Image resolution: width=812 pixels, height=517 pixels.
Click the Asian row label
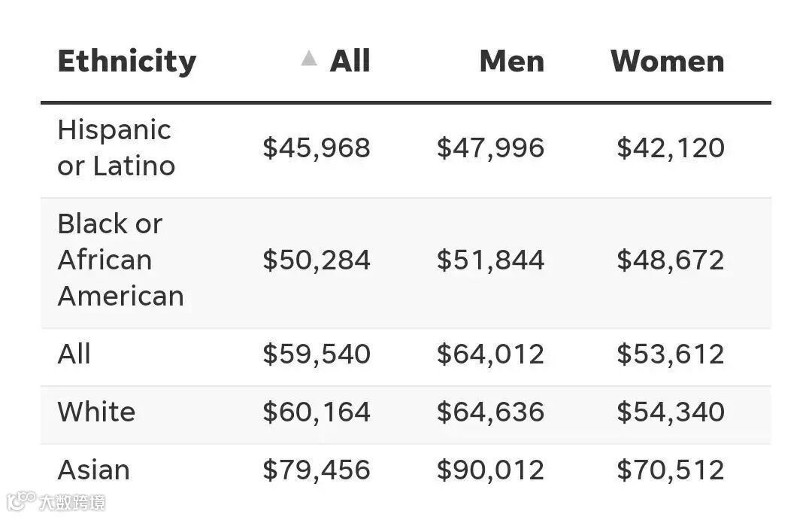coord(93,470)
